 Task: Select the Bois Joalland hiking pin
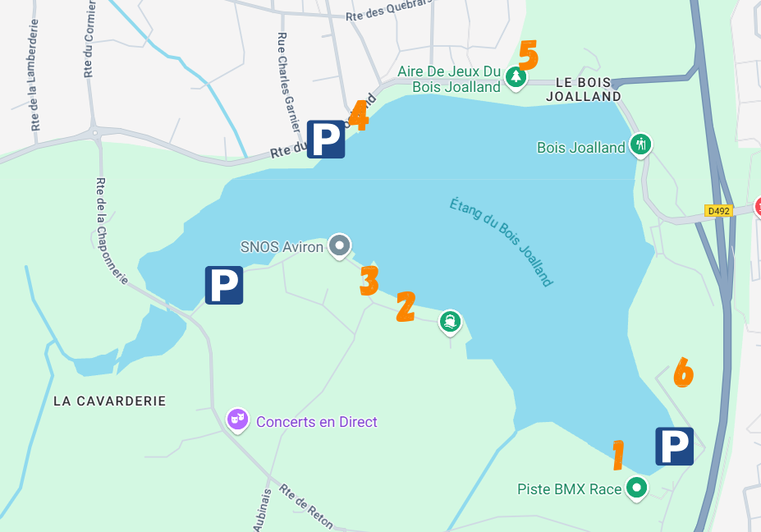pyautogui.click(x=640, y=145)
